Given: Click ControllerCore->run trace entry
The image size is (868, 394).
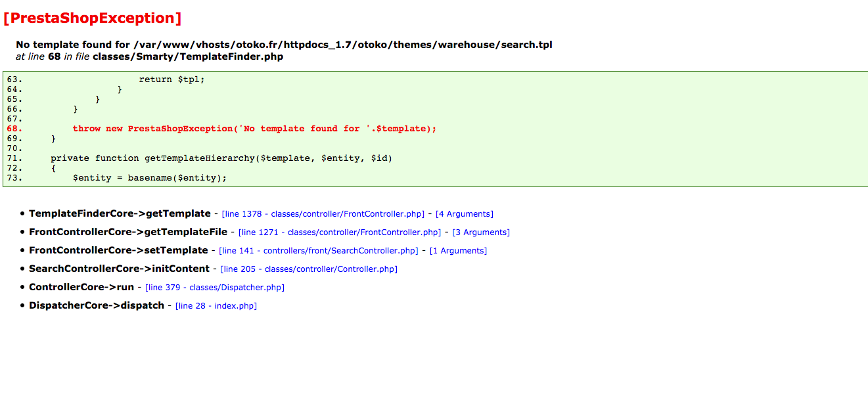Looking at the screenshot, I should tap(81, 287).
